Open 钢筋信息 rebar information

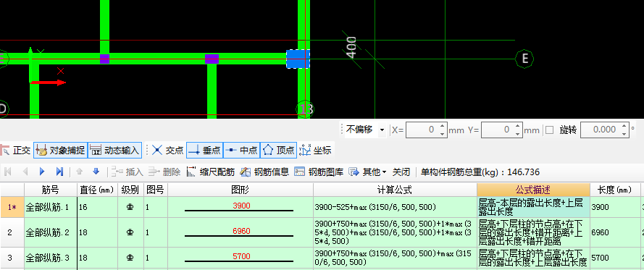click(x=264, y=172)
